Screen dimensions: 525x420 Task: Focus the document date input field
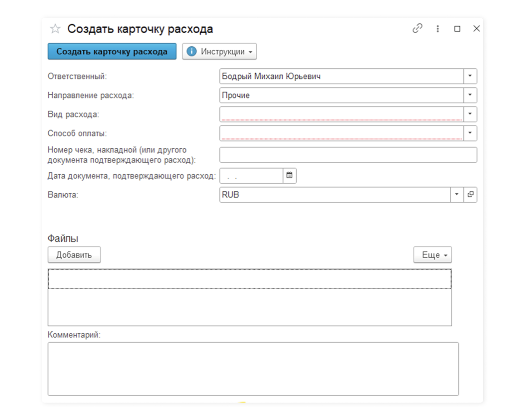(252, 176)
